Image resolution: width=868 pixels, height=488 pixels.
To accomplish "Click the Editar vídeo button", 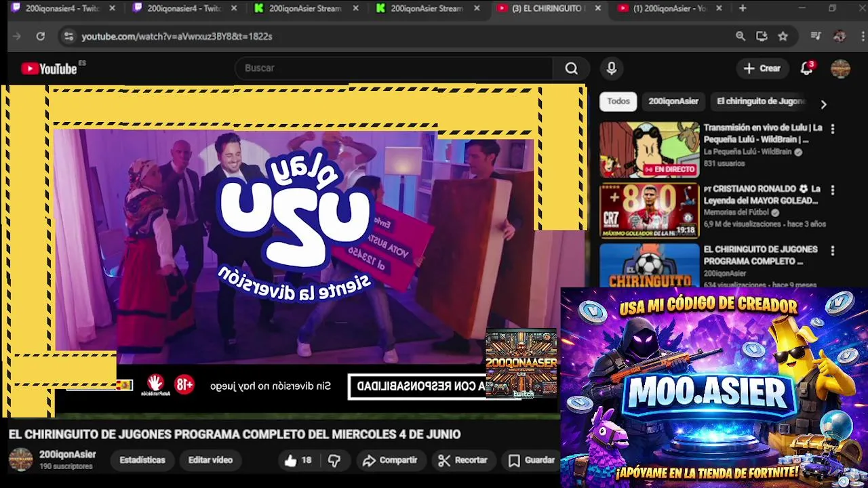I will 210,460.
